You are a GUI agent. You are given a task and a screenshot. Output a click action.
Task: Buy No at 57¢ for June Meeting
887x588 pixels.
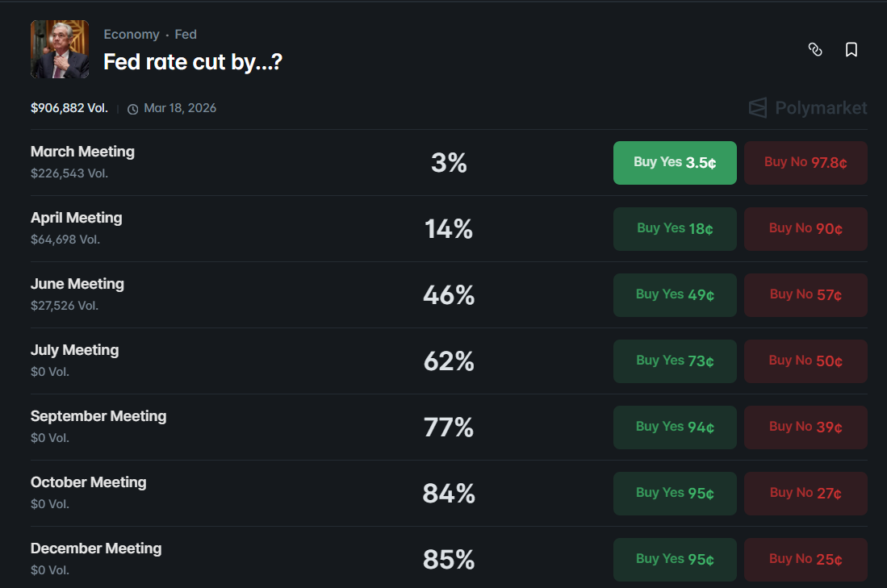coord(805,295)
